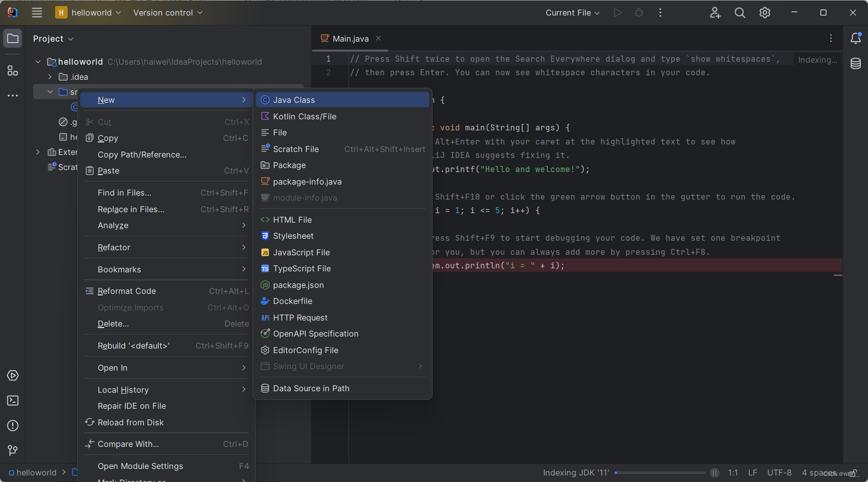Open the Version control dropdown

point(168,13)
